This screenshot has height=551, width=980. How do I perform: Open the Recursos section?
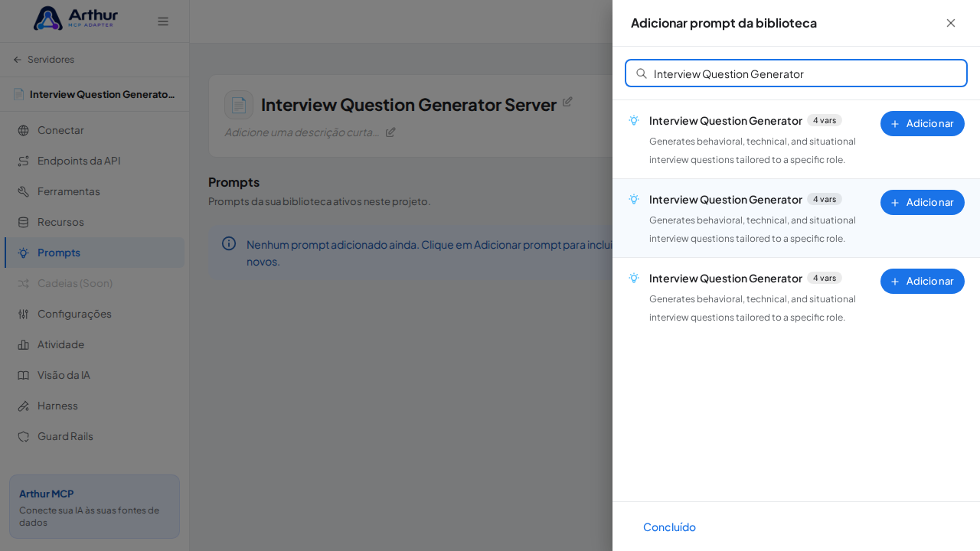point(94,222)
